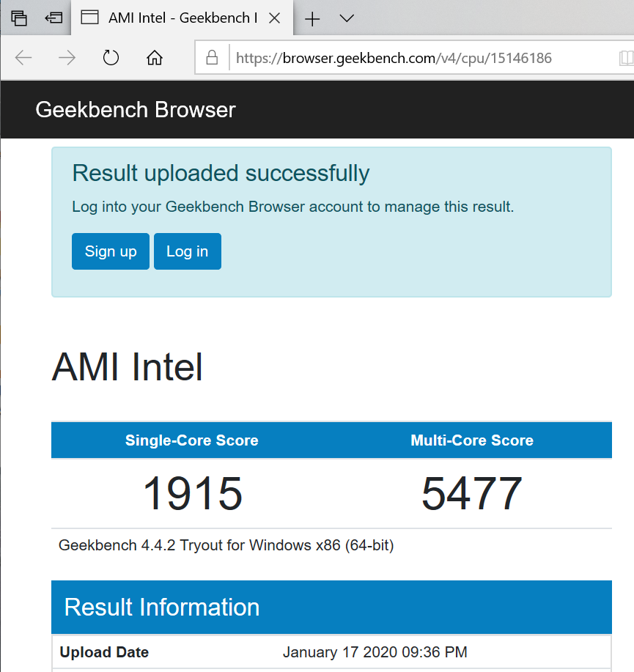
Task: Toggle reading view icon
Action: tap(626, 58)
